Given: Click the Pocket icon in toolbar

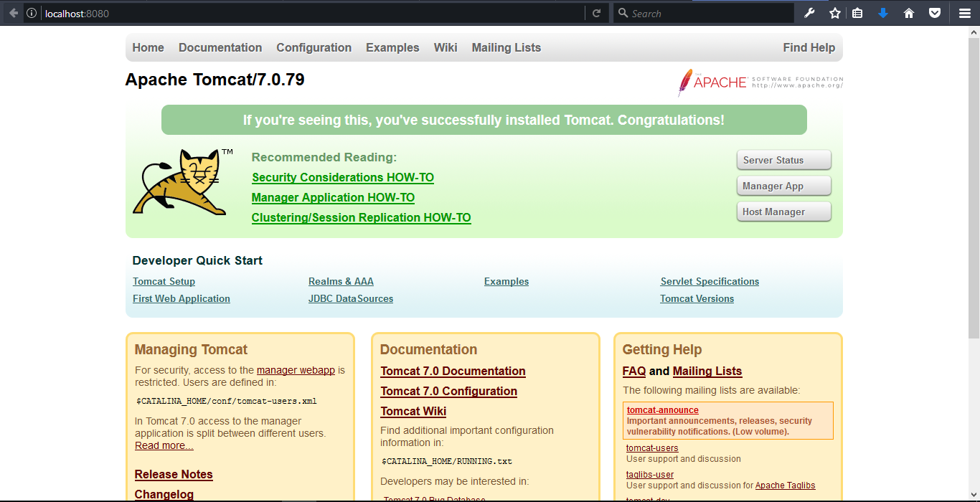Looking at the screenshot, I should click(x=935, y=13).
